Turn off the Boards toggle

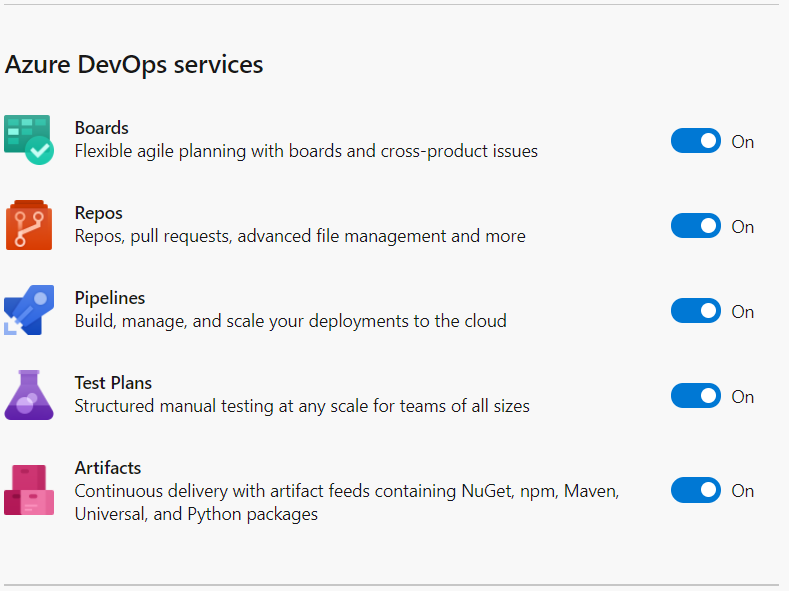click(x=695, y=141)
